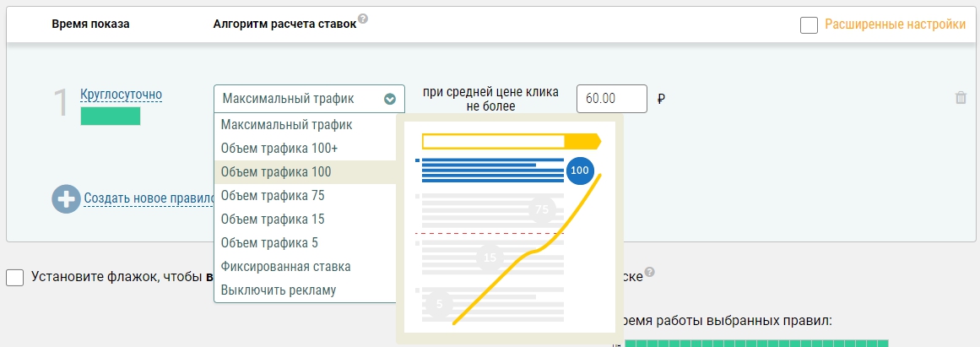Click the click price field showing 60.00

611,99
